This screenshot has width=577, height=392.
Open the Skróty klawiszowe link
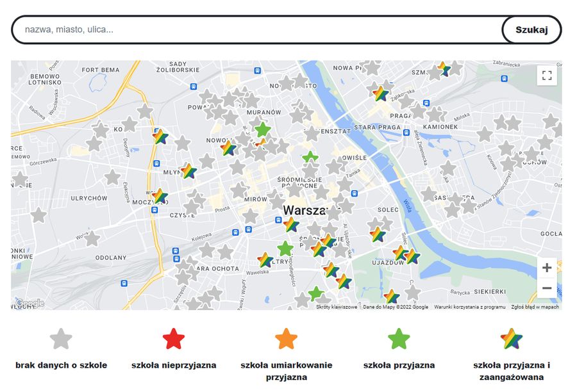click(337, 307)
